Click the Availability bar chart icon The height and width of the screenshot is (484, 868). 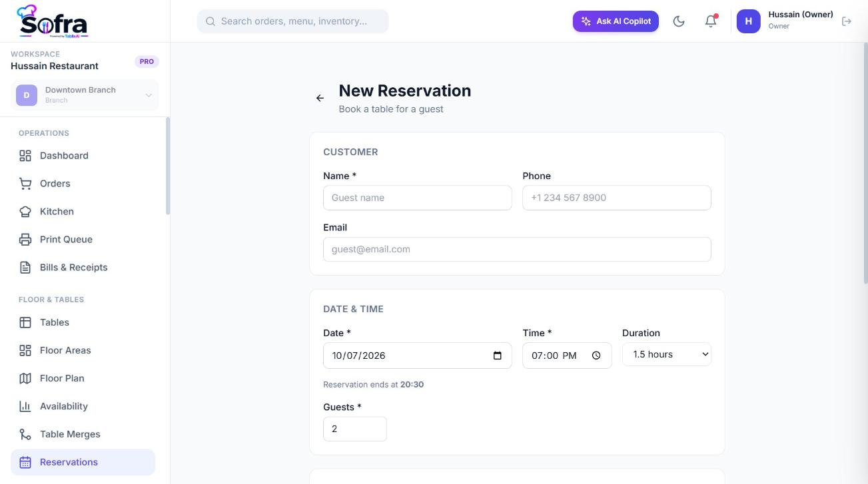click(25, 406)
